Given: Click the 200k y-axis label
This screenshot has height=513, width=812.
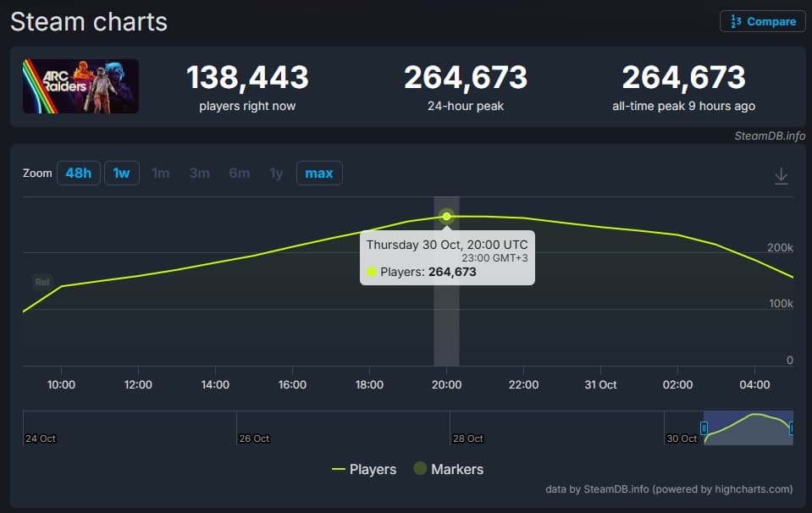Looking at the screenshot, I should 780,247.
